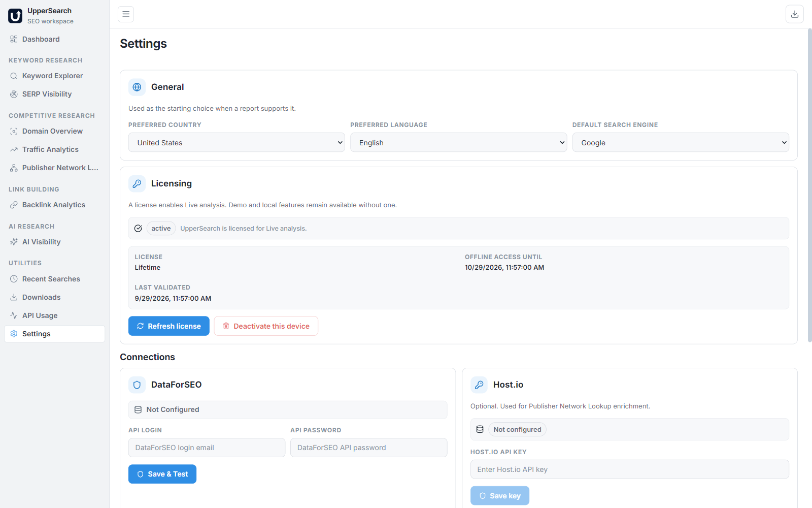Click the Downloads arrow icon in the sidebar
The height and width of the screenshot is (508, 812).
click(14, 297)
